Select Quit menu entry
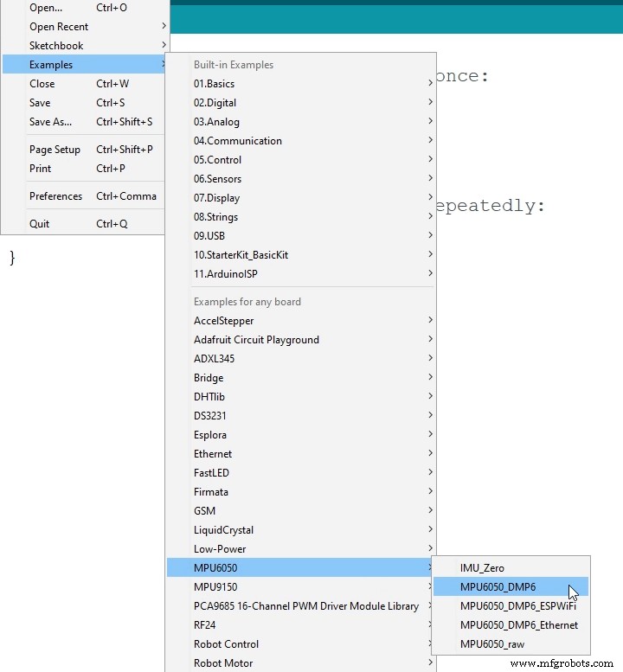 (84, 224)
